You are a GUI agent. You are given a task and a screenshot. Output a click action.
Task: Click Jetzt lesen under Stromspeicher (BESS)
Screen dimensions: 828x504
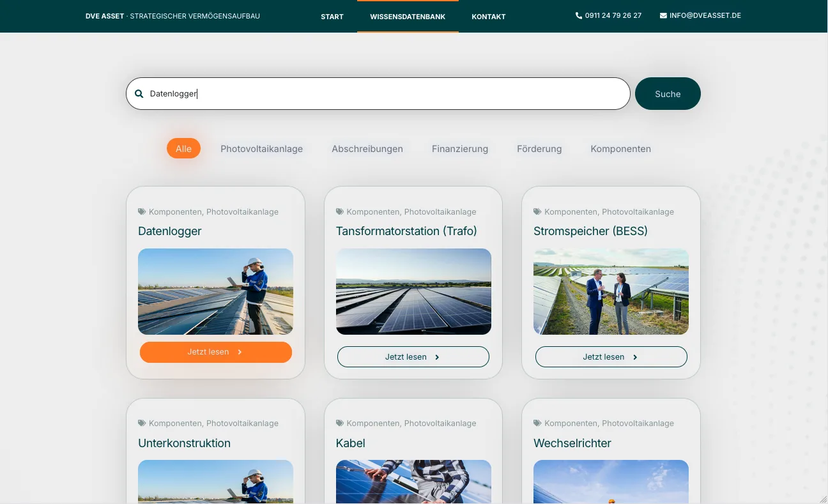click(x=611, y=357)
